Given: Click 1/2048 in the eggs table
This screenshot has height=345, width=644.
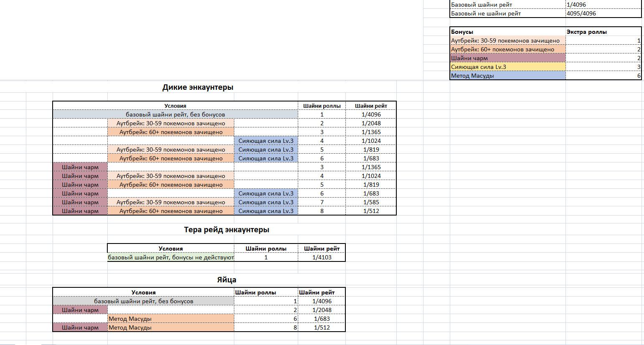Looking at the screenshot, I should pyautogui.click(x=322, y=310).
